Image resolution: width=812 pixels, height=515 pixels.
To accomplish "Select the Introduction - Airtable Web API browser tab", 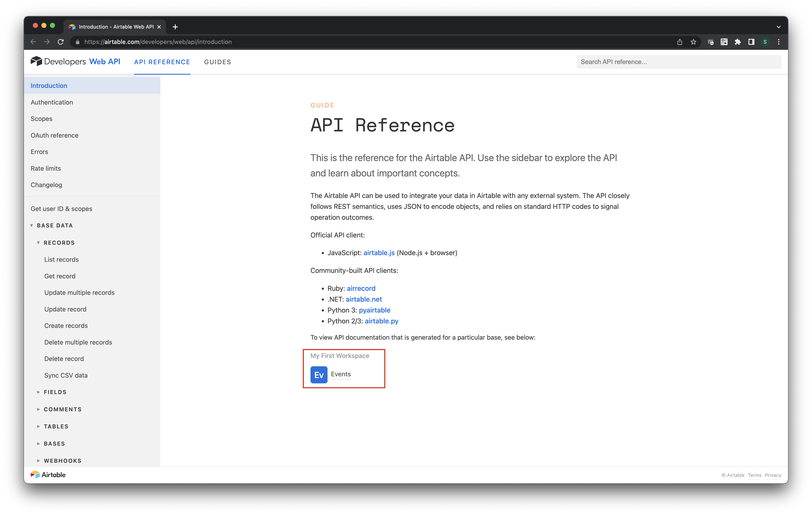I will tap(115, 27).
